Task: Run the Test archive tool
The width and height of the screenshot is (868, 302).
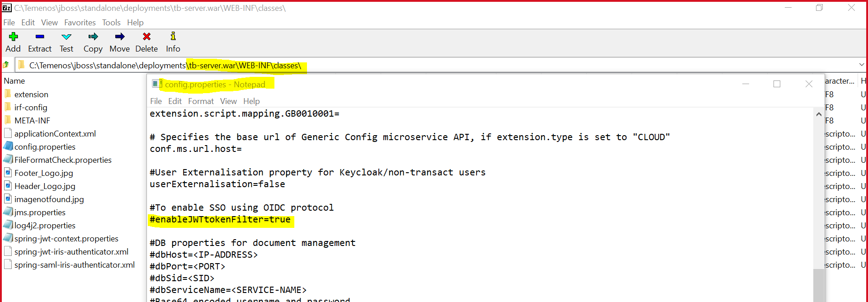Action: 66,37
